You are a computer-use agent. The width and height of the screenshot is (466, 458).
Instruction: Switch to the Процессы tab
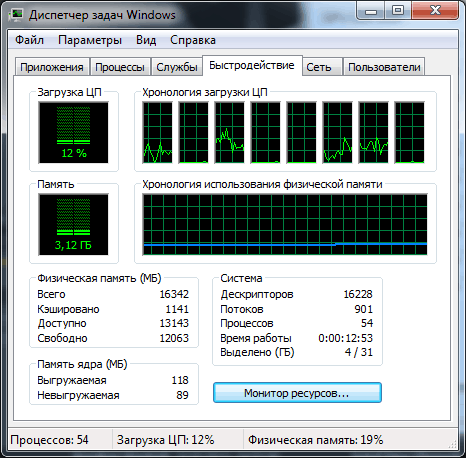tap(120, 67)
